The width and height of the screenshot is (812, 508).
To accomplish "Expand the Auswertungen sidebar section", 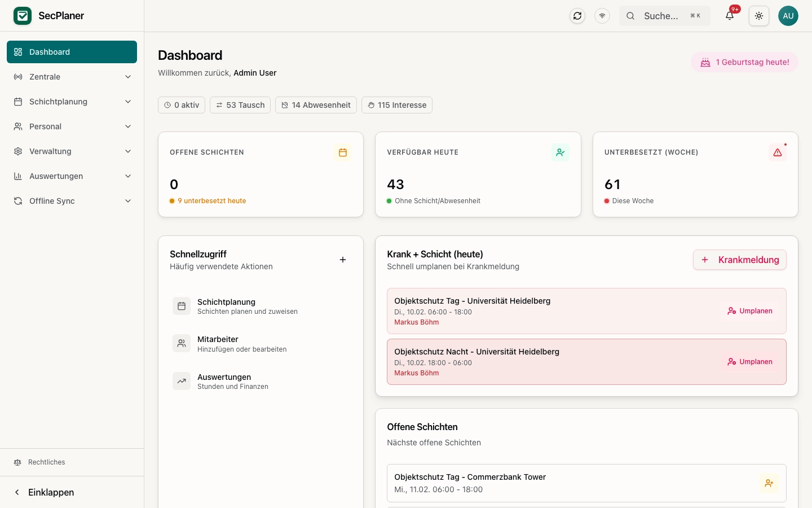I will coord(72,176).
